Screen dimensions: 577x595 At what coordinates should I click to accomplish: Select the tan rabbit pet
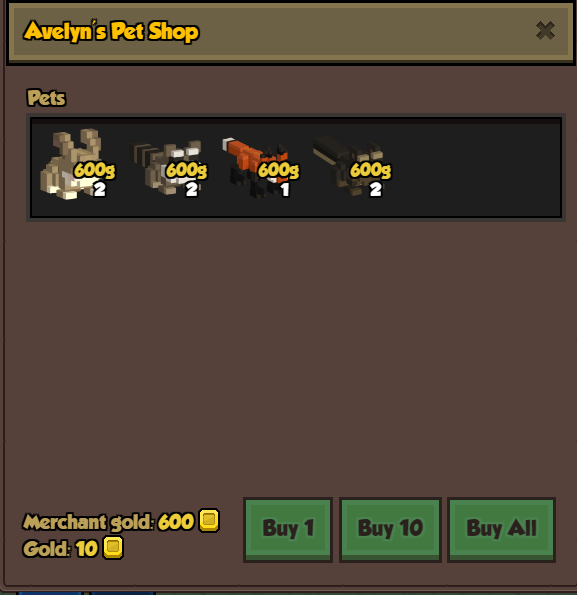pyautogui.click(x=72, y=164)
